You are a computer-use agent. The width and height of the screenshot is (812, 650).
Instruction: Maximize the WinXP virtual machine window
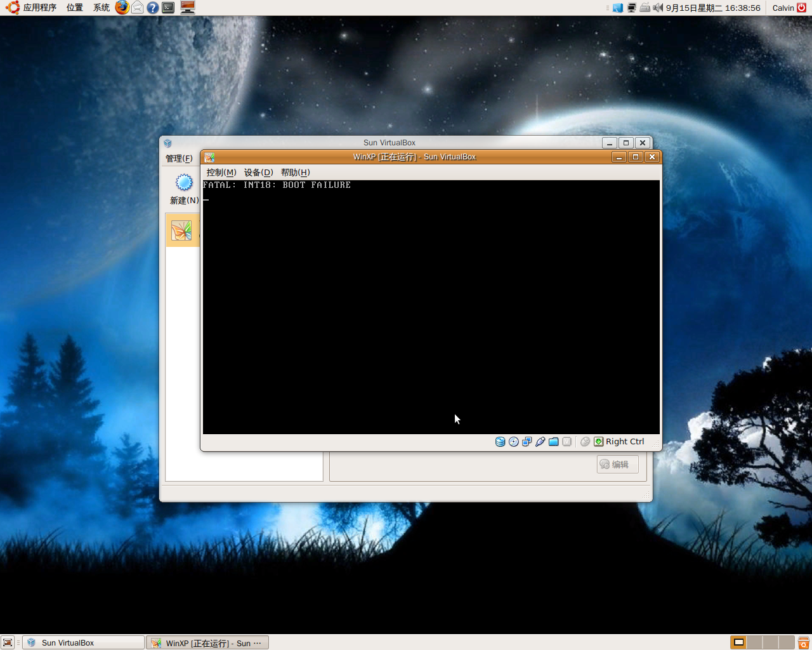point(636,157)
